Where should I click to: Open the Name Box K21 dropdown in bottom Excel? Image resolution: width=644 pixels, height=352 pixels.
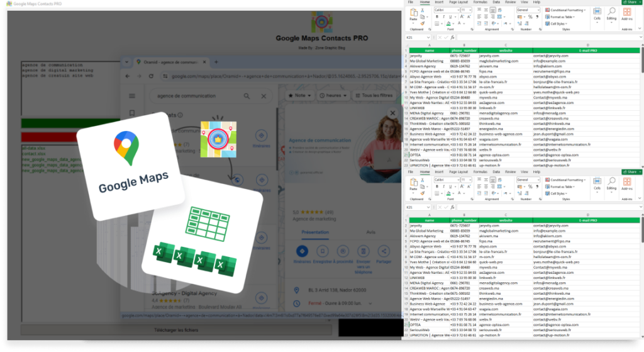(x=428, y=207)
